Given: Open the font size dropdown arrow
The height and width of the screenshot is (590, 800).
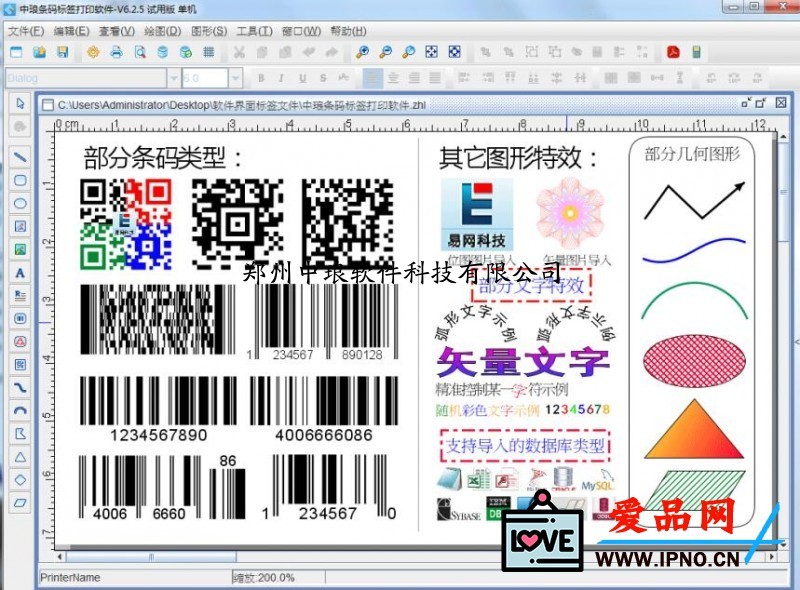Looking at the screenshot, I should coord(235,78).
